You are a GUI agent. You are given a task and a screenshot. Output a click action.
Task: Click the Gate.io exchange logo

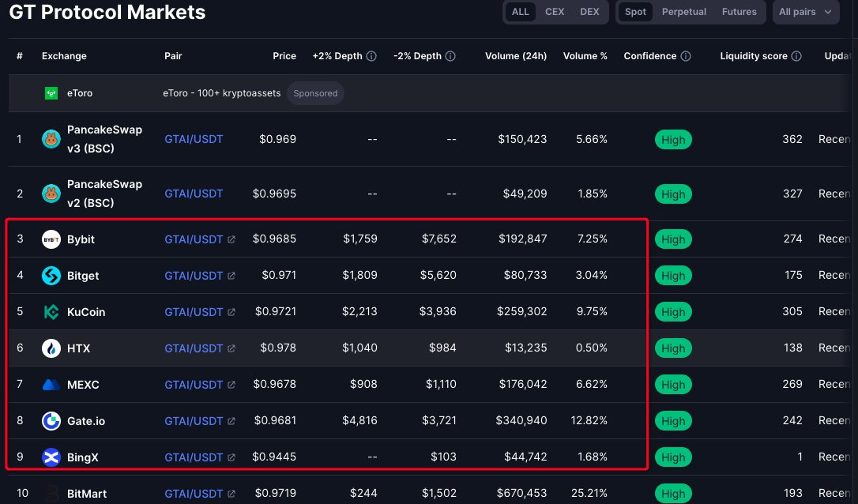(x=51, y=421)
